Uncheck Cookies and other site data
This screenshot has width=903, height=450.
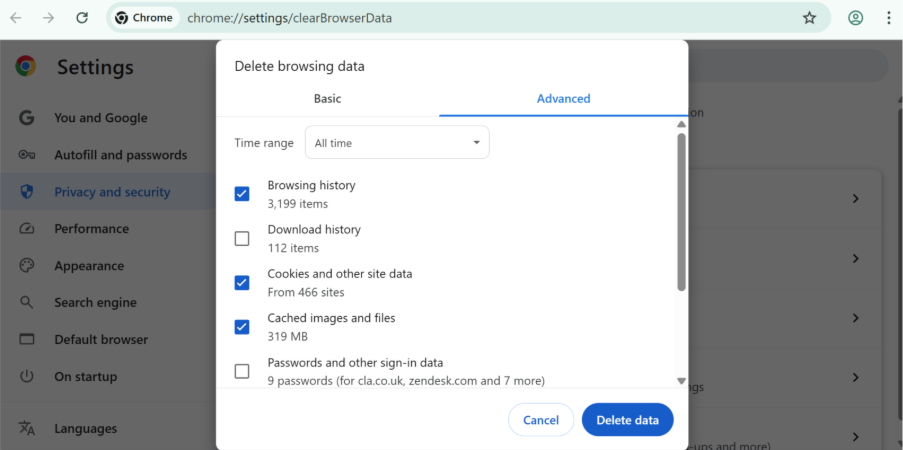(x=242, y=282)
